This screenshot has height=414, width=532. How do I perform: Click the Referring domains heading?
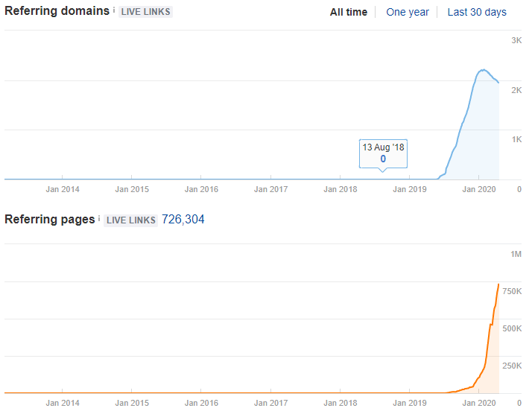pos(57,11)
